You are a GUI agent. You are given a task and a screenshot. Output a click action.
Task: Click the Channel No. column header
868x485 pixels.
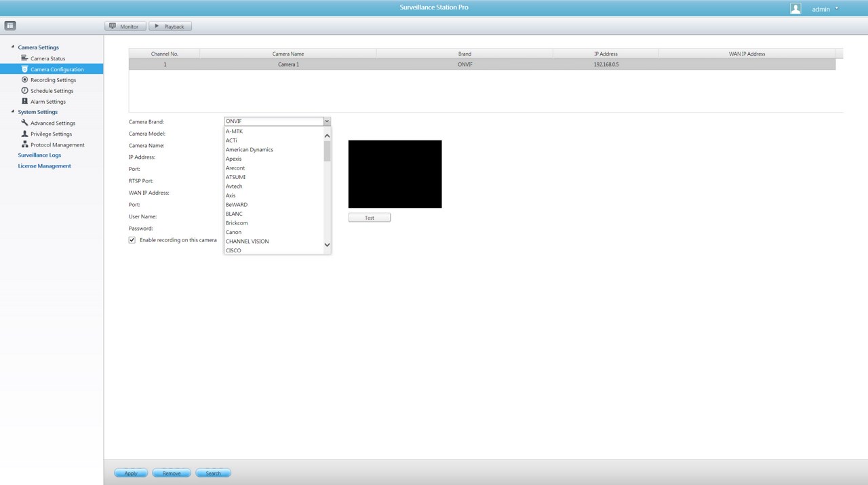165,54
